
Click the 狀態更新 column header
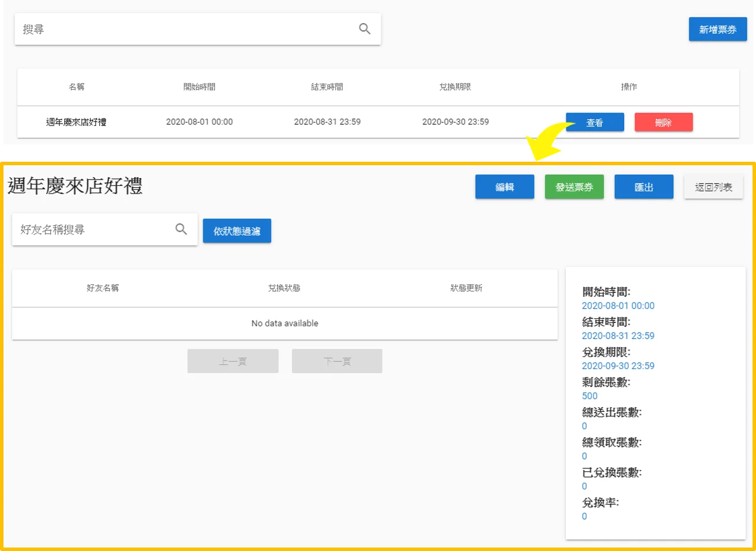click(466, 288)
